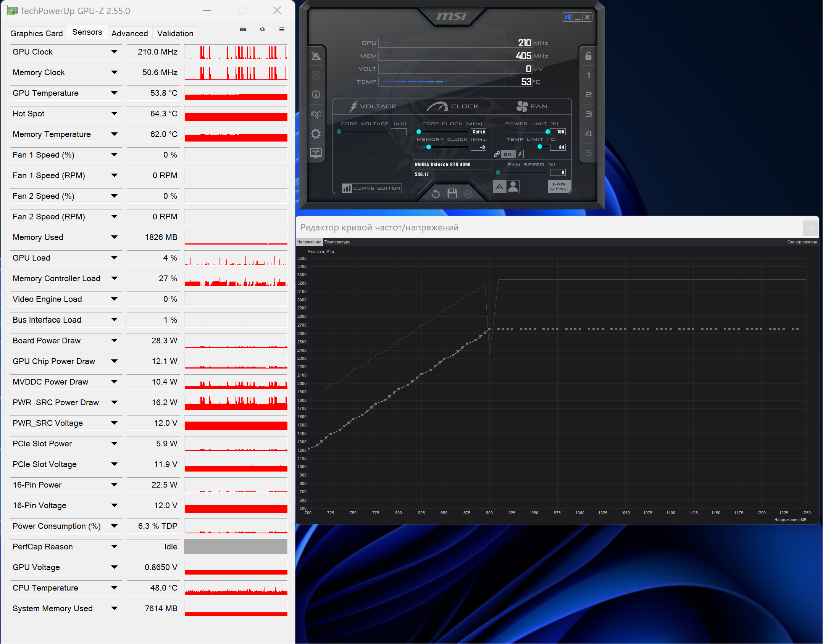Open the hardware monitor icon
Image resolution: width=823 pixels, height=644 pixels.
tap(316, 153)
